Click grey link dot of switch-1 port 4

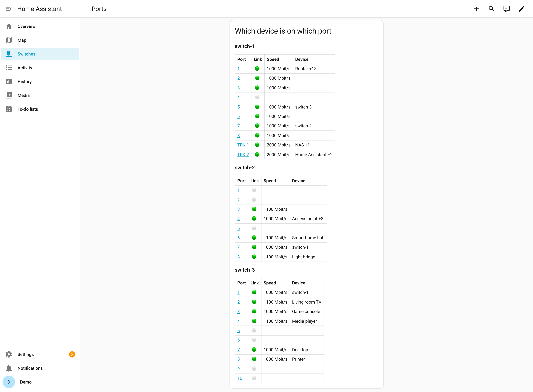pos(257,97)
